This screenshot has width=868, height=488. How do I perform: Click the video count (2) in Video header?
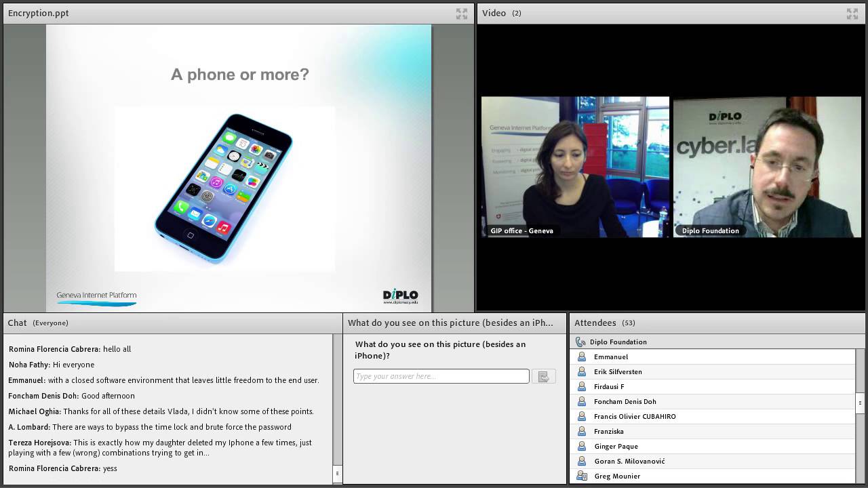[x=517, y=14]
